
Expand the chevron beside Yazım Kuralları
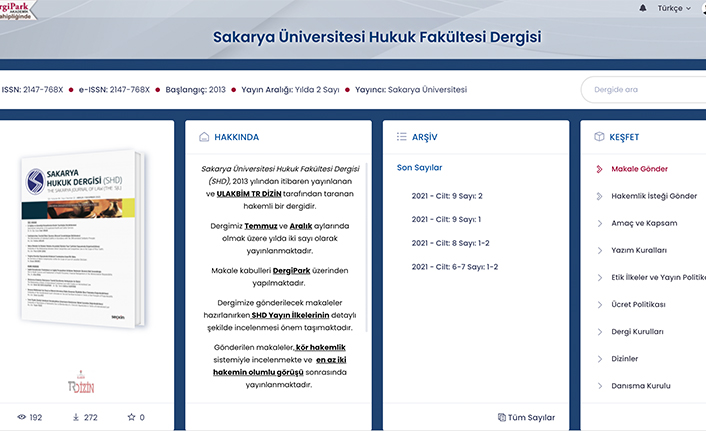point(599,250)
